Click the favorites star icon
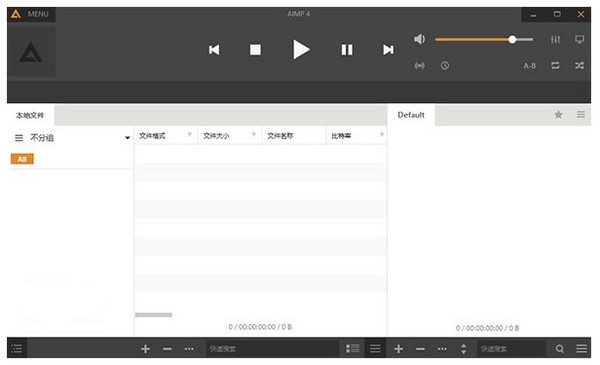This screenshot has height=365, width=600. (558, 114)
